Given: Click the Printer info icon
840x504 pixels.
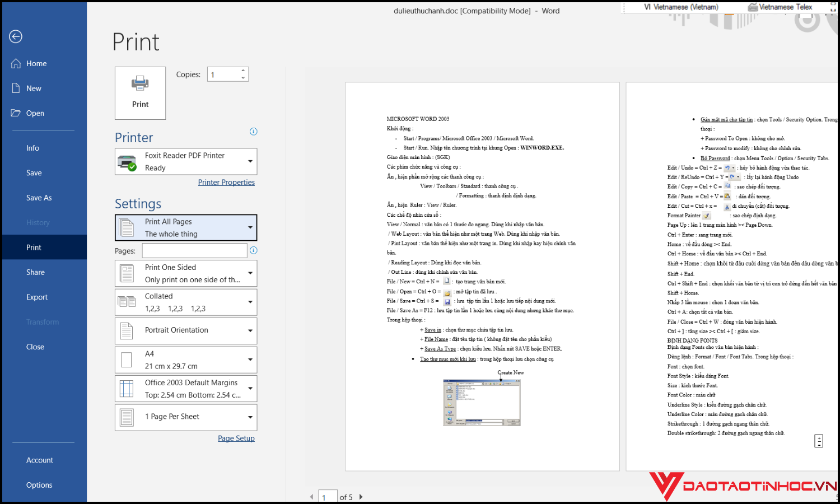Looking at the screenshot, I should click(253, 132).
